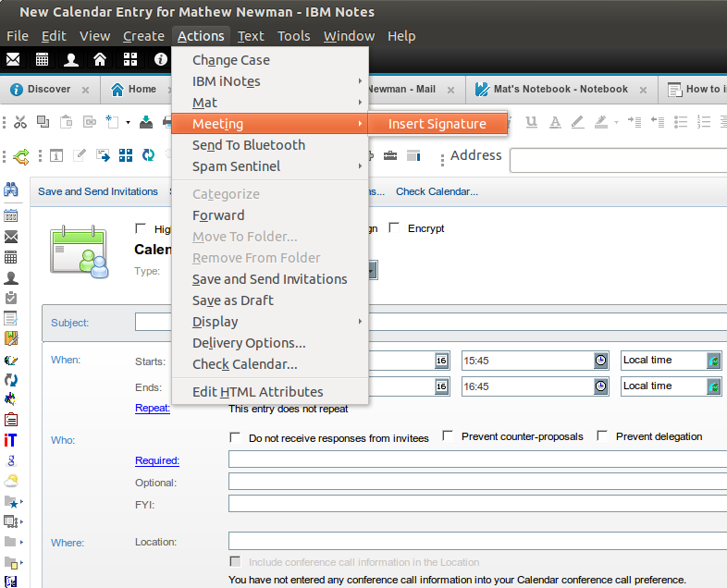Click into the Location input field
This screenshot has width=727, height=588.
point(476,541)
